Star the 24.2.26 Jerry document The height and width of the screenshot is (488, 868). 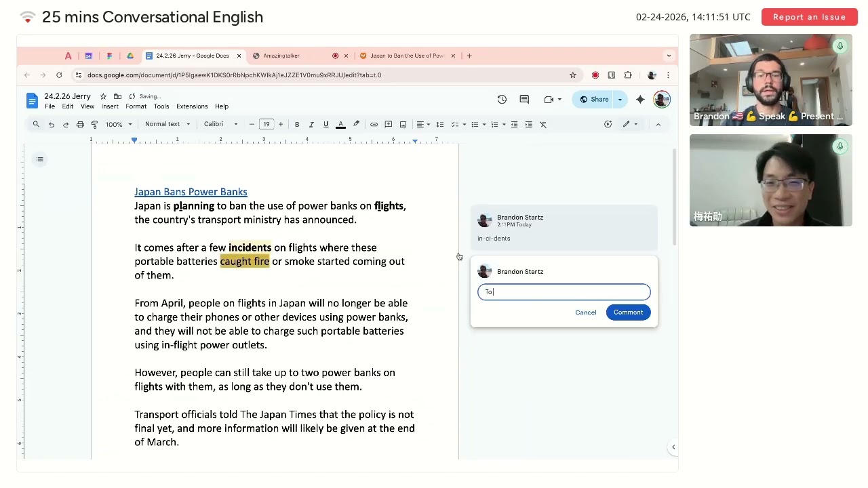[103, 96]
